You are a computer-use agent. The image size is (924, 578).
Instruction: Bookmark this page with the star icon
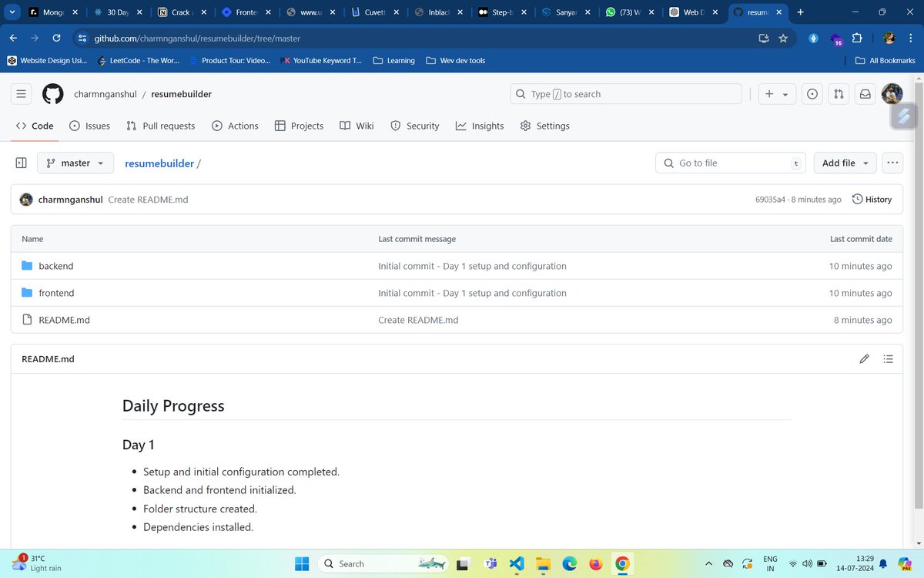[x=783, y=39]
